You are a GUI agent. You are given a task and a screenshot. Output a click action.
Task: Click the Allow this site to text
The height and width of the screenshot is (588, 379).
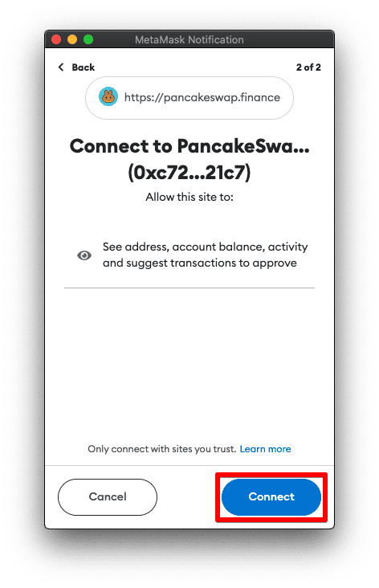click(189, 197)
